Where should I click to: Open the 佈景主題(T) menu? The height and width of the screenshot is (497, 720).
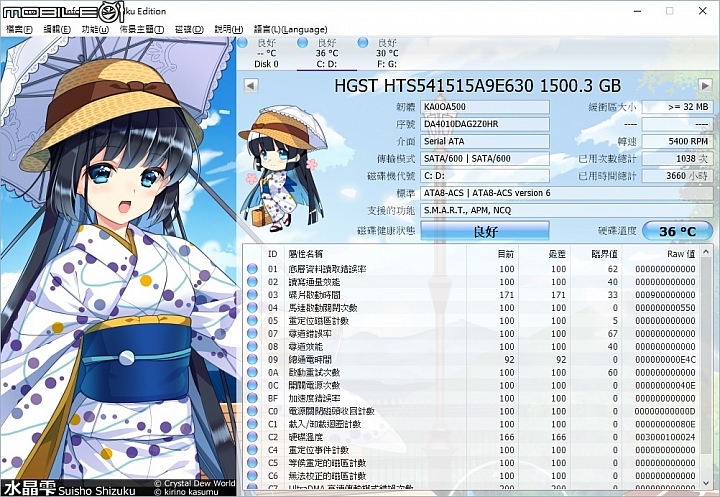click(x=141, y=29)
